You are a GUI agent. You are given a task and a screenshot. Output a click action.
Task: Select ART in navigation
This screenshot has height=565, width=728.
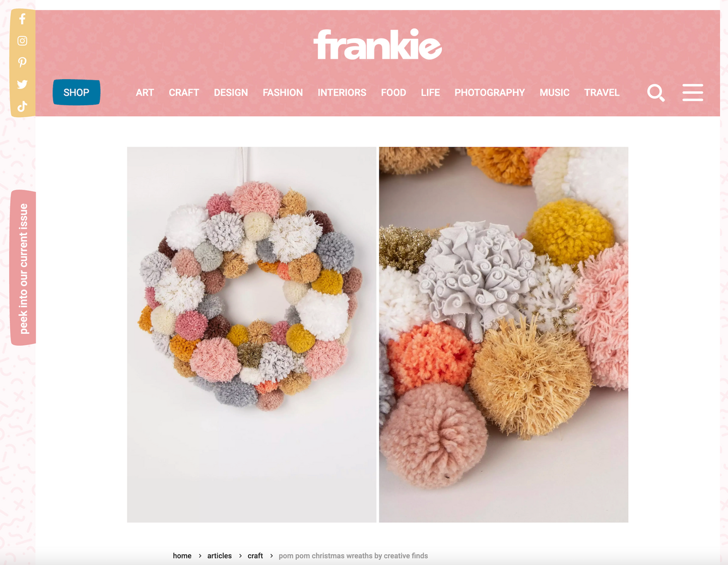[145, 93]
